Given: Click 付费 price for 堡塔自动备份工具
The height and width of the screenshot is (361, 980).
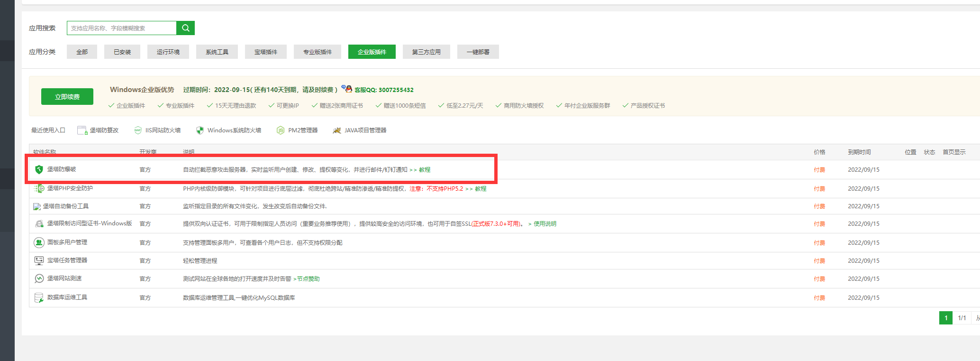Looking at the screenshot, I should click(819, 206).
